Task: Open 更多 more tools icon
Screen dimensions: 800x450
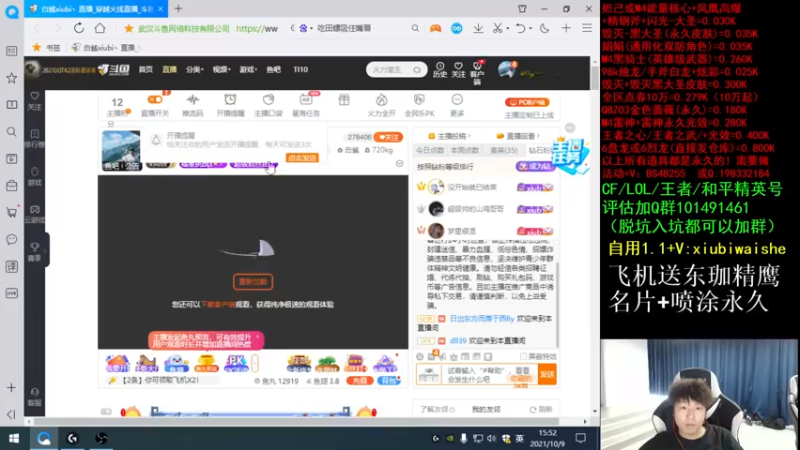Action: tap(457, 105)
